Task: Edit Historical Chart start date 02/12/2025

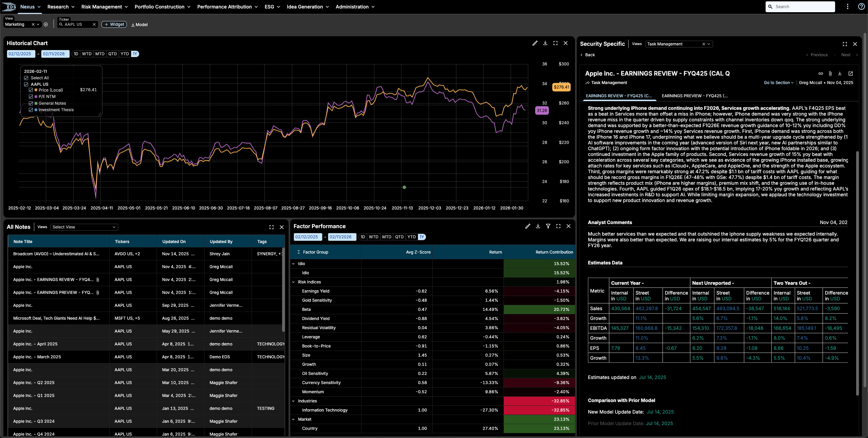Action: (x=21, y=54)
